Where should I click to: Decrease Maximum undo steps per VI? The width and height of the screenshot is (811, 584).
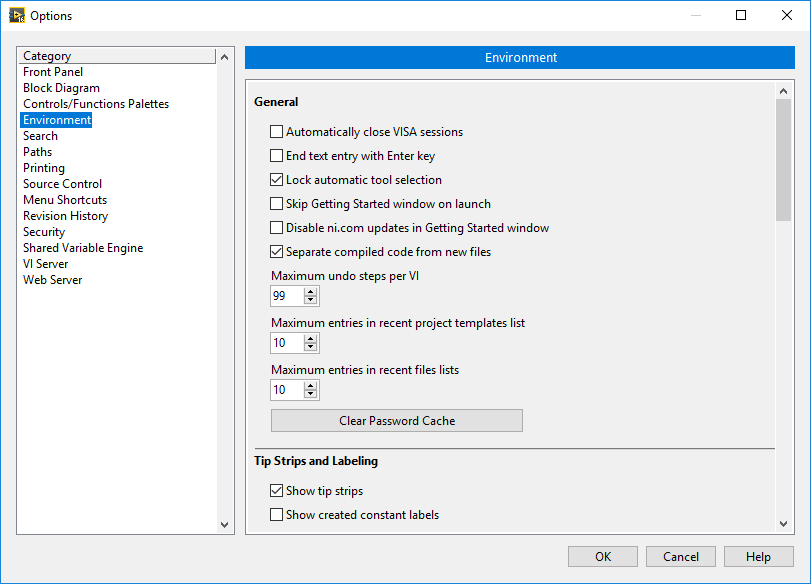(x=310, y=301)
